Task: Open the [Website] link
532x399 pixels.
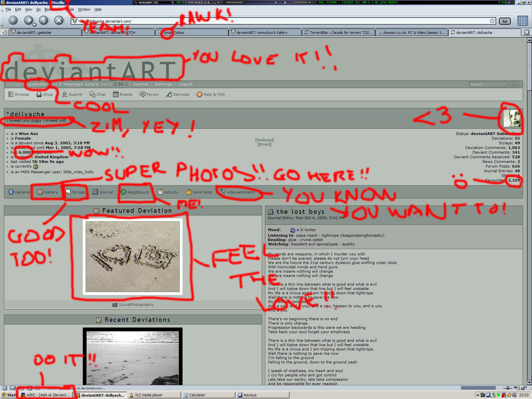Action: point(264,140)
